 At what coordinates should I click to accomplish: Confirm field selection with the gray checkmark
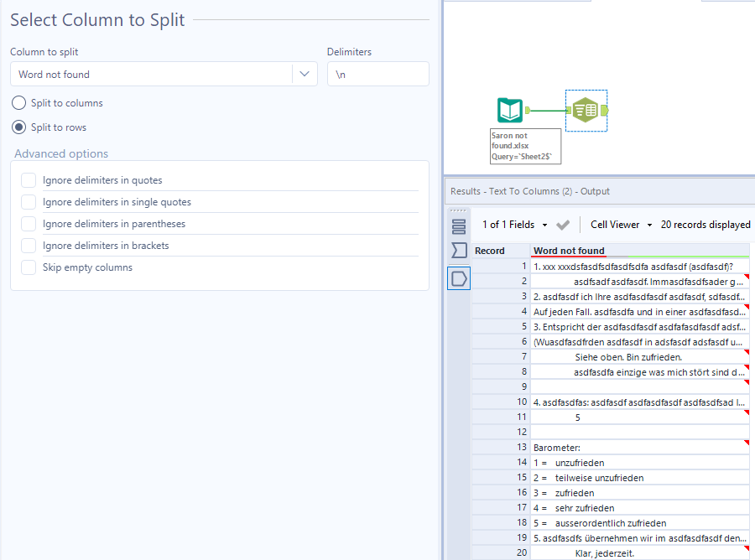[x=563, y=224]
